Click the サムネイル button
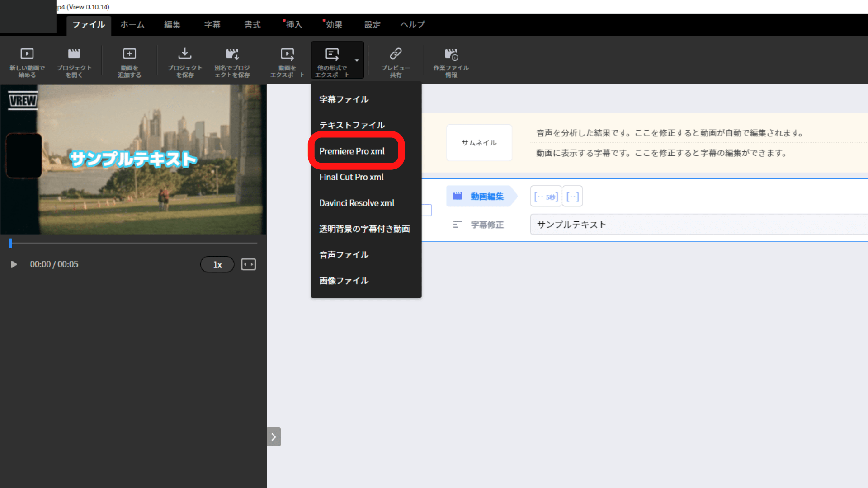The height and width of the screenshot is (488, 868). pos(479,143)
